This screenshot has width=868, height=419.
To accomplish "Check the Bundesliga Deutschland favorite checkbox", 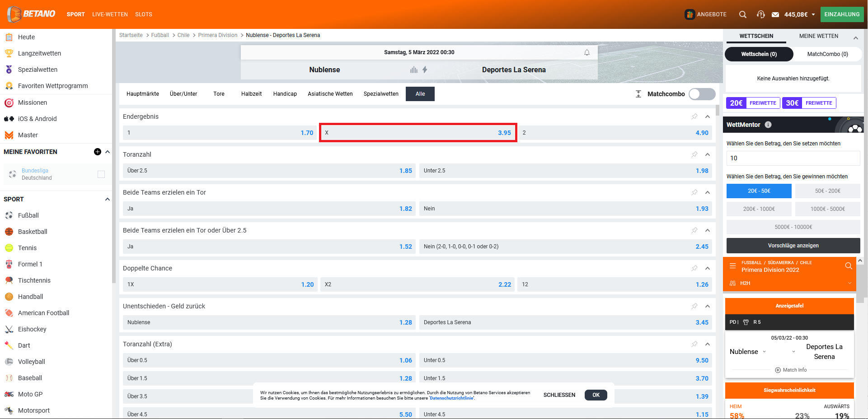I will click(x=101, y=174).
